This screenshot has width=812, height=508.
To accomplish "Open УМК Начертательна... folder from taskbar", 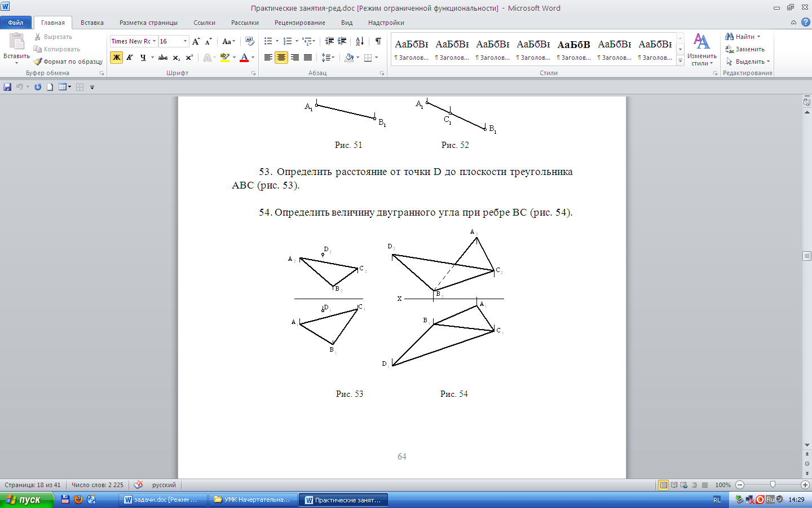I will click(x=253, y=500).
